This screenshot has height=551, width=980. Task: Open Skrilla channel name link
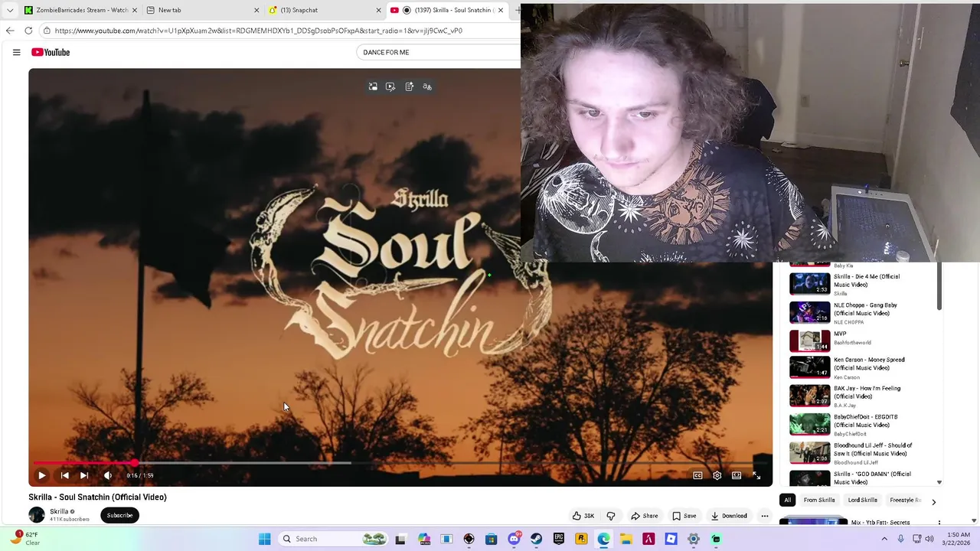(x=59, y=511)
